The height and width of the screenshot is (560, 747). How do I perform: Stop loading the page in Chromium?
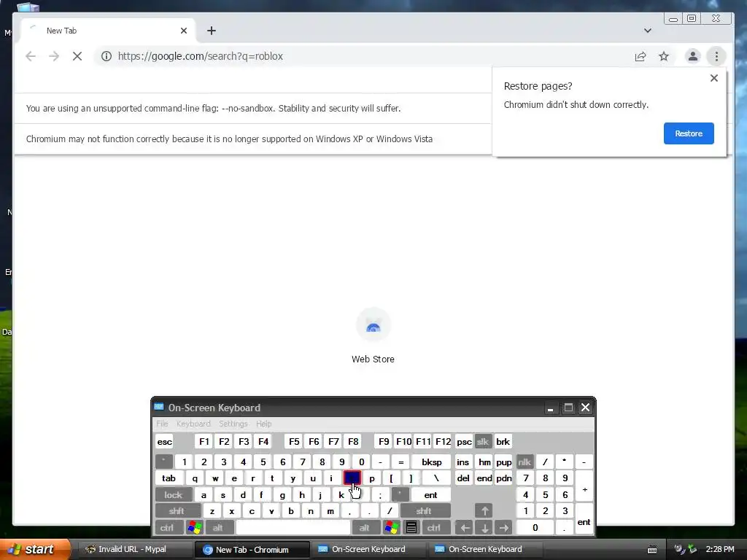point(77,56)
